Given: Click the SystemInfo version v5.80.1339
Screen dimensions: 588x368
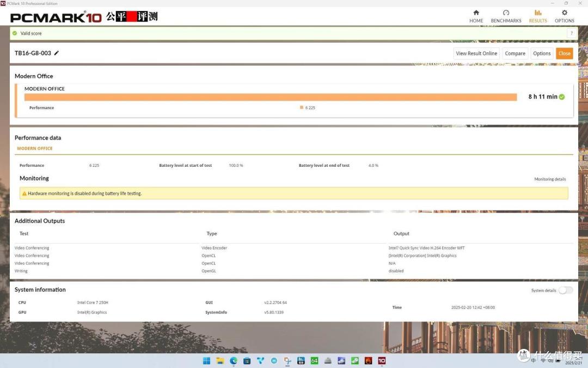Looking at the screenshot, I should click(274, 312).
